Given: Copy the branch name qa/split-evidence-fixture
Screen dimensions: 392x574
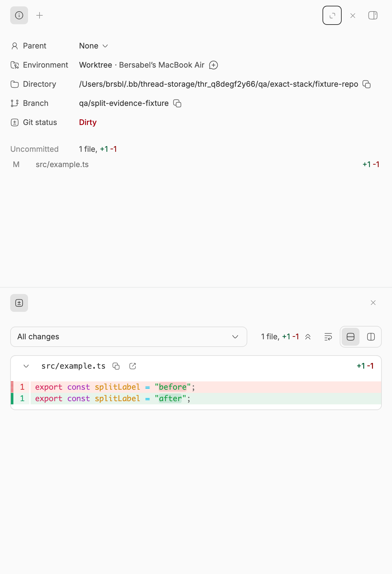Looking at the screenshot, I should coord(177,103).
